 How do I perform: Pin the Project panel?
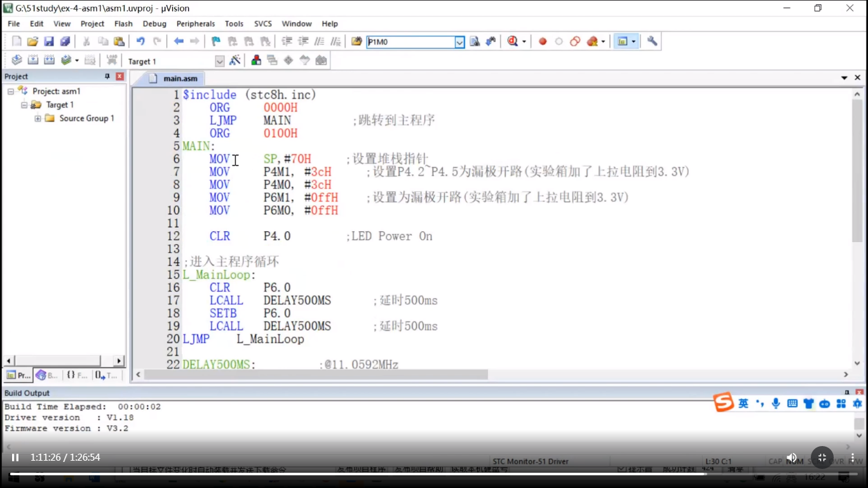(107, 76)
